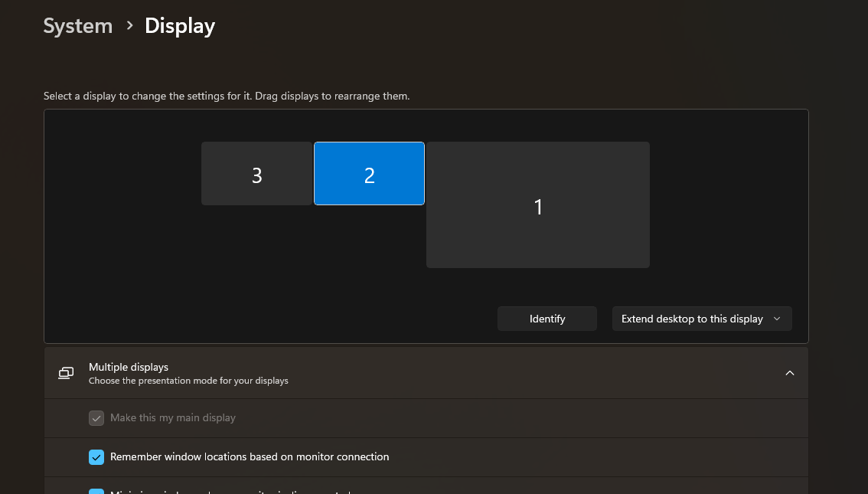Click the Make this my main display label
Image resolution: width=868 pixels, height=494 pixels.
tap(173, 418)
